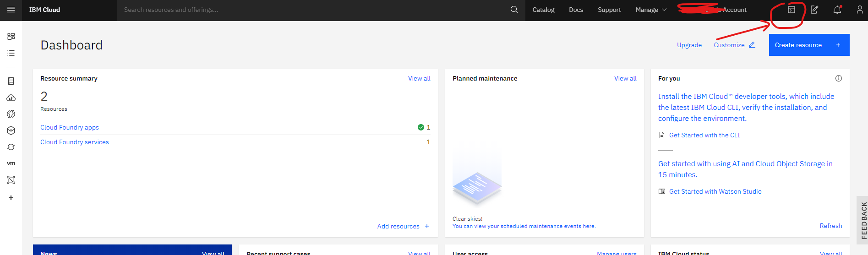Image resolution: width=868 pixels, height=255 pixels.
Task: Open the Kubernetes cube sidebar icon
Action: (x=11, y=130)
